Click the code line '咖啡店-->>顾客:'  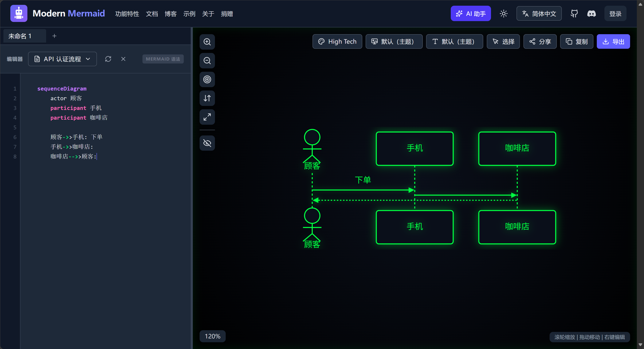(74, 157)
